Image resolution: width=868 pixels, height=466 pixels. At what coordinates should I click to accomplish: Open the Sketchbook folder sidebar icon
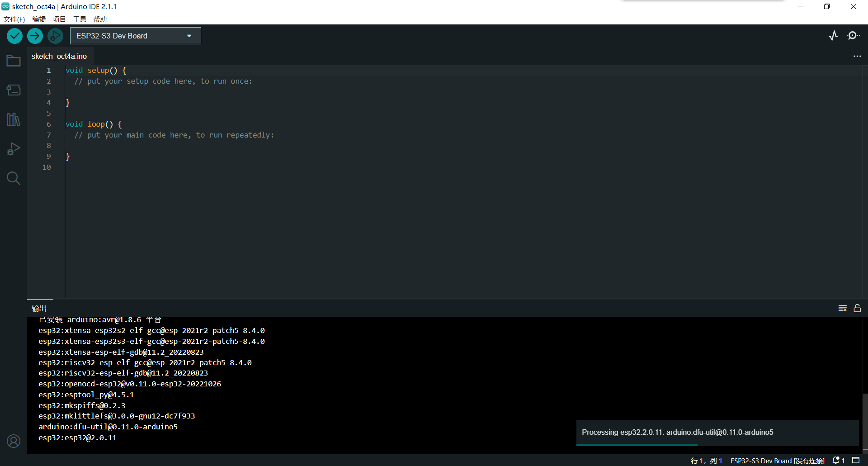pyautogui.click(x=14, y=61)
